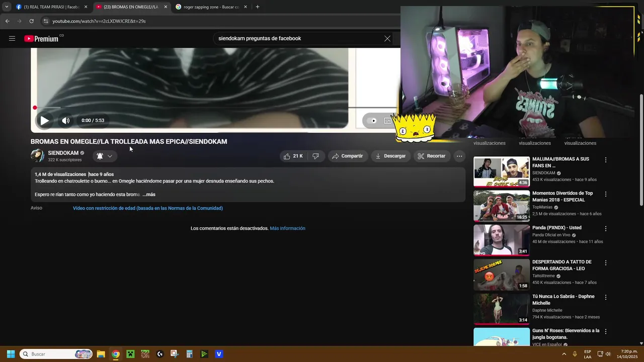644x362 pixels.
Task: Toggle the autoplay switch in player
Action: [373, 121]
